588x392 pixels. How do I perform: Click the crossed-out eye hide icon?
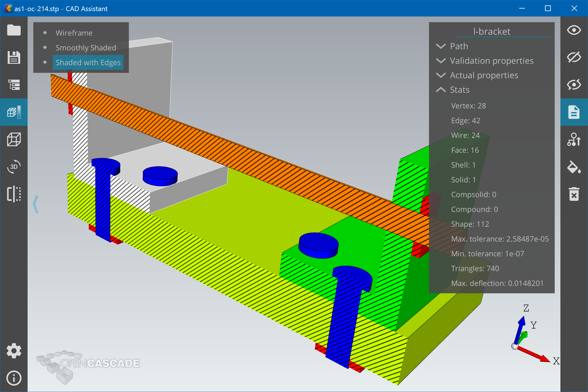[574, 57]
